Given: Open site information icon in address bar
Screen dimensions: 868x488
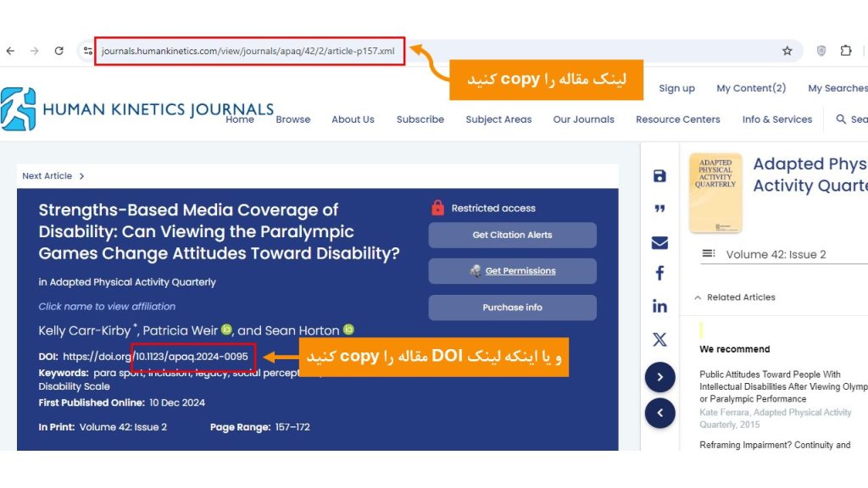Looking at the screenshot, I should tap(88, 51).
